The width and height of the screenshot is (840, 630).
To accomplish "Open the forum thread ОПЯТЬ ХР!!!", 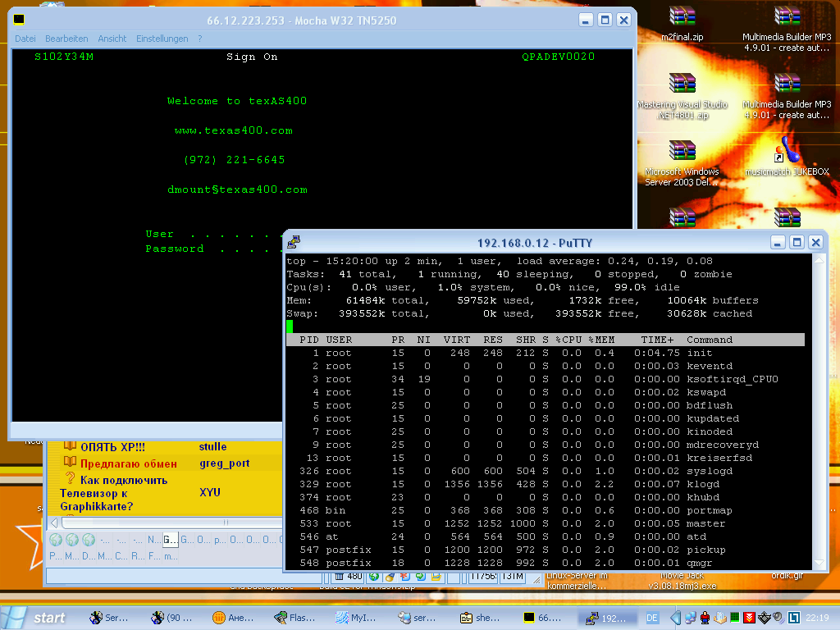I will (112, 447).
